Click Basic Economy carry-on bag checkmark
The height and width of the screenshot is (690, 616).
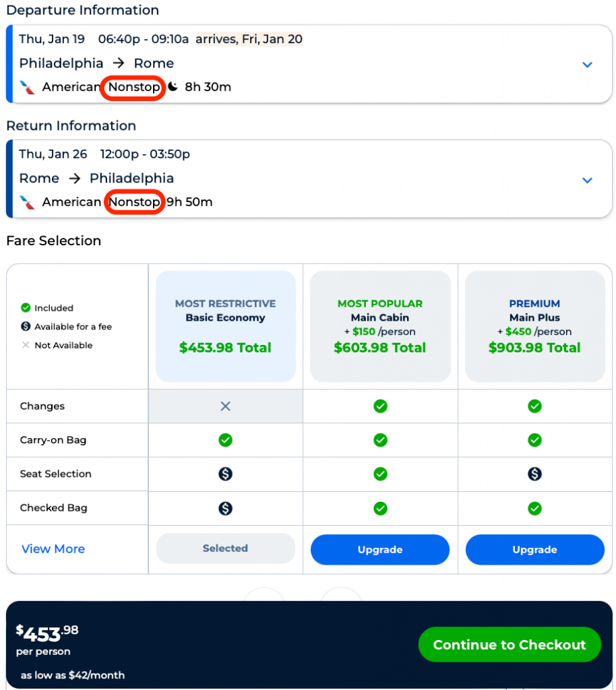pos(226,440)
